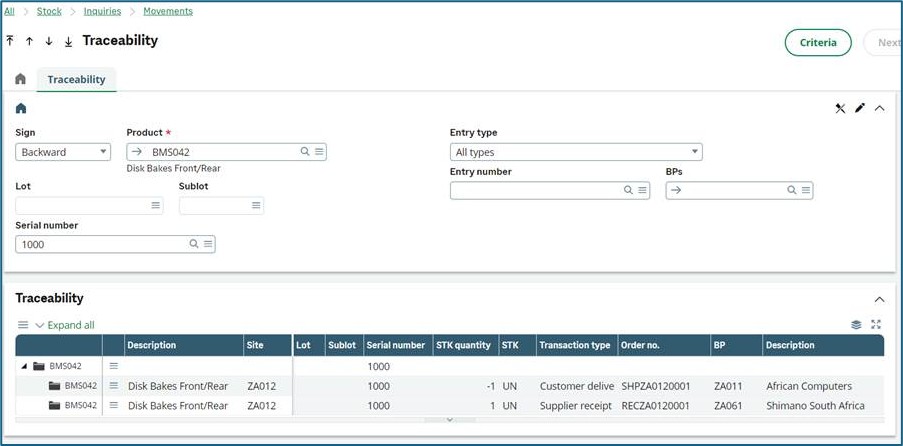Screen dimensions: 903x446
Task: Click the layers icon above the grid
Action: point(856,325)
